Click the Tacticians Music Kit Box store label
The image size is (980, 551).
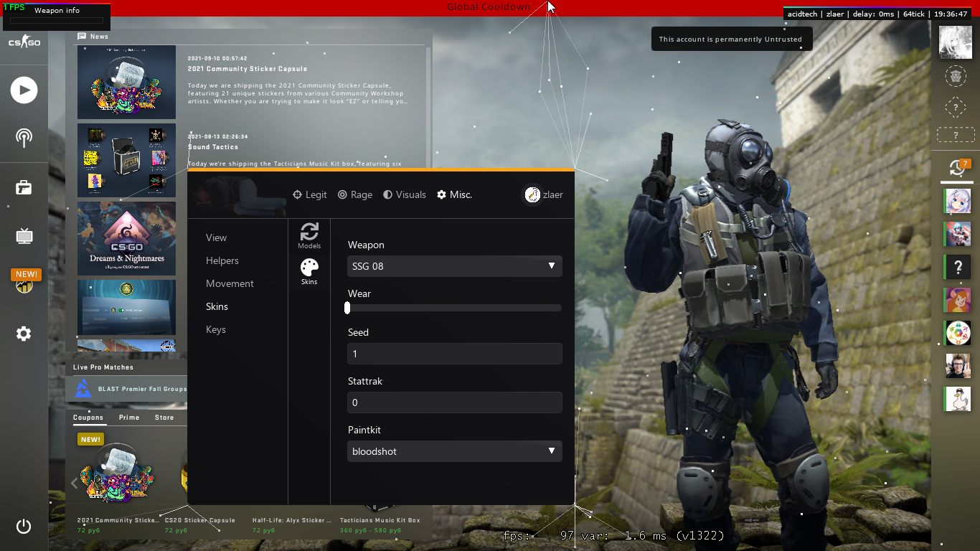[x=380, y=520]
